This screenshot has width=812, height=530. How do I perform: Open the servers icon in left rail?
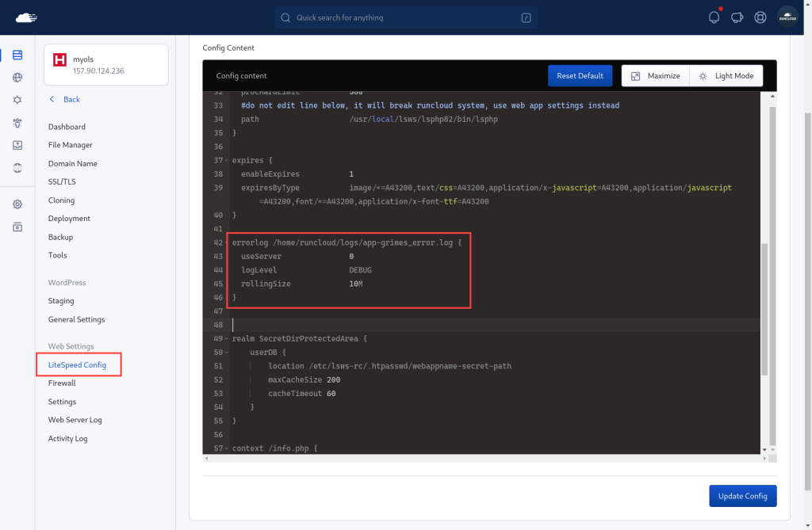(x=17, y=55)
